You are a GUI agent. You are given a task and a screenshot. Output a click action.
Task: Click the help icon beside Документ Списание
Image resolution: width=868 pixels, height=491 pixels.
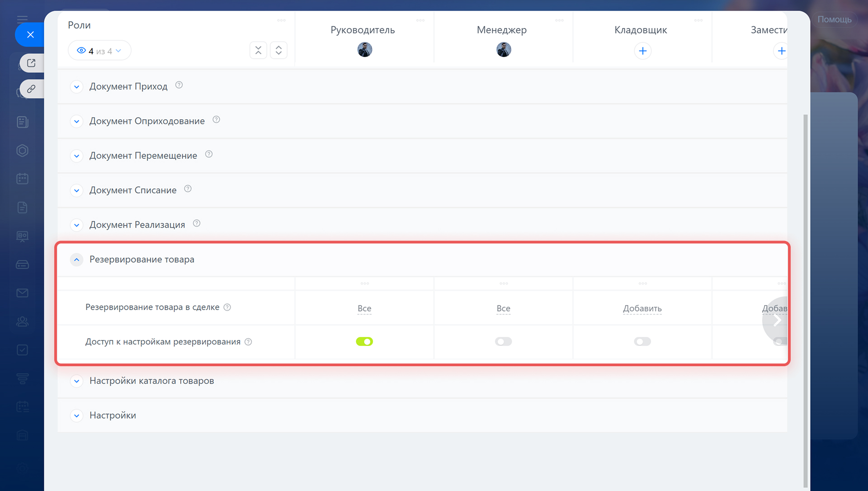(188, 189)
